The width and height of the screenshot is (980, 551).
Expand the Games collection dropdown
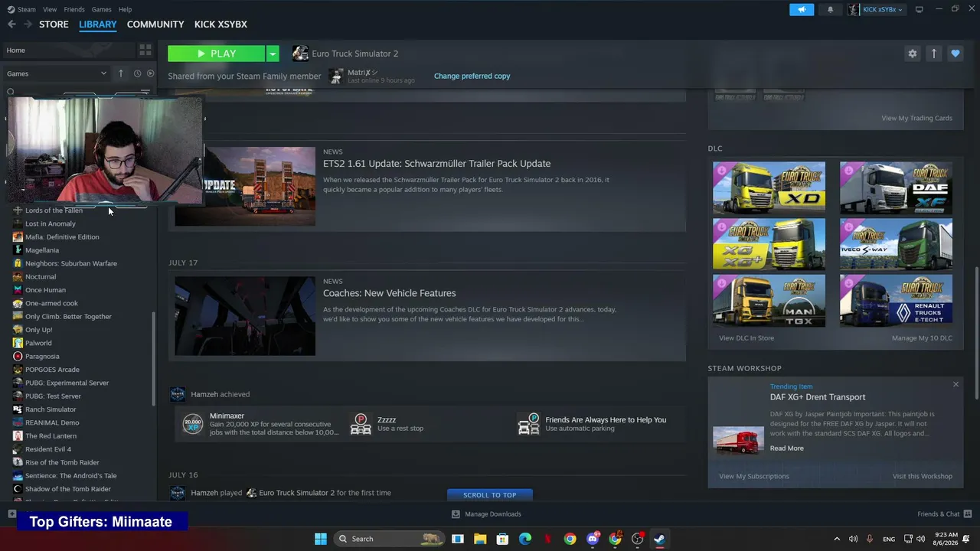point(57,73)
